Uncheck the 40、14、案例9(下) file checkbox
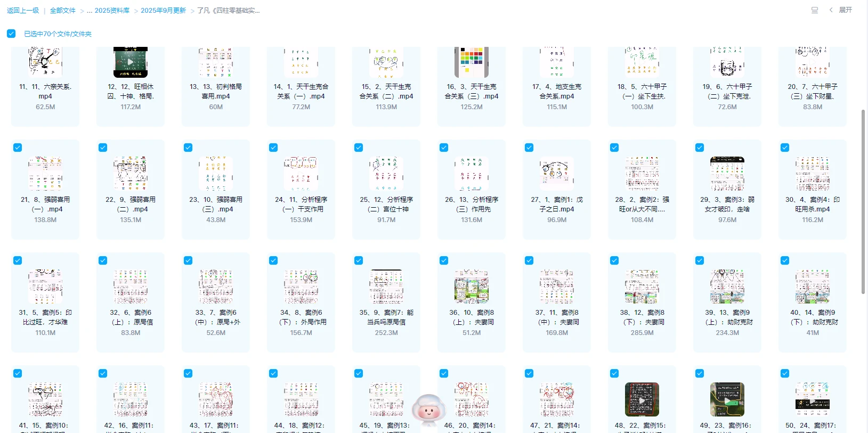 tap(785, 260)
